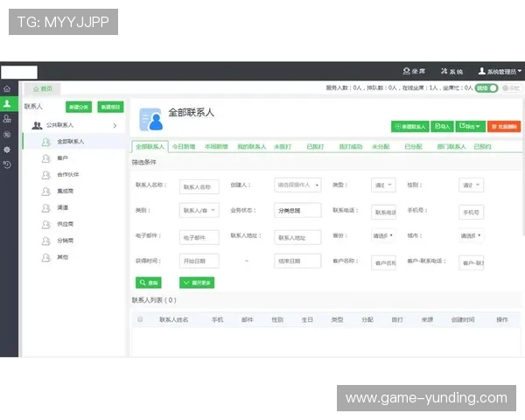The width and height of the screenshot is (525, 420).
Task: Expand the 公共联系人 chevron arrow
Action: [115, 126]
